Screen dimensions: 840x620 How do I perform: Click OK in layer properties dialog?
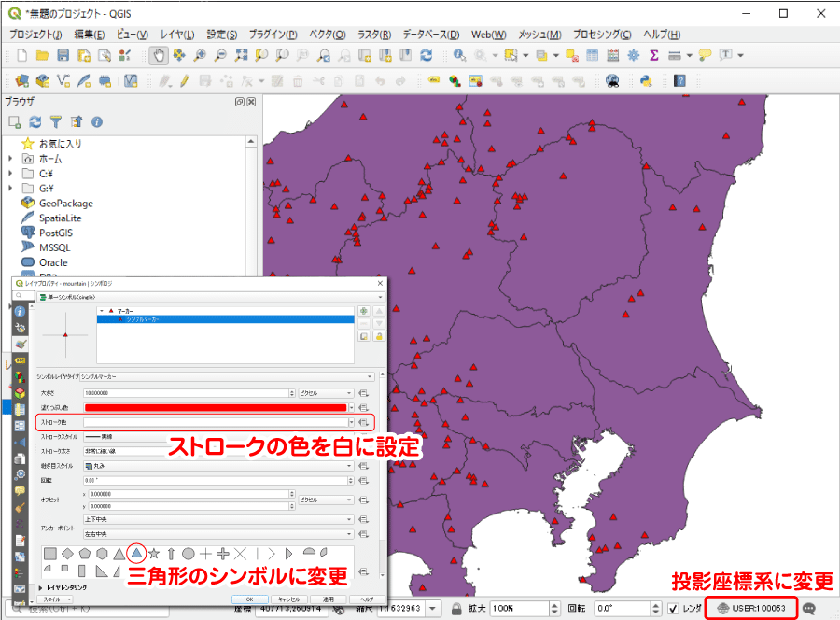pos(249,599)
